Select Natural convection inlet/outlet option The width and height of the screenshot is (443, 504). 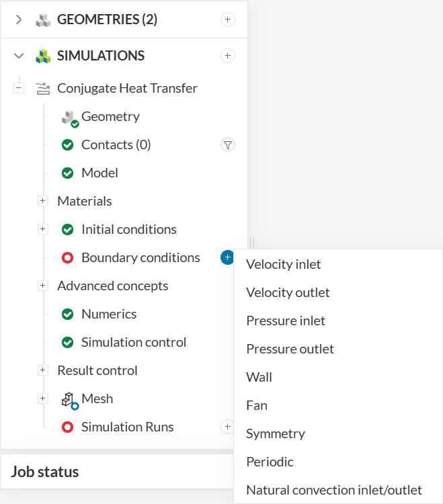pos(333,490)
